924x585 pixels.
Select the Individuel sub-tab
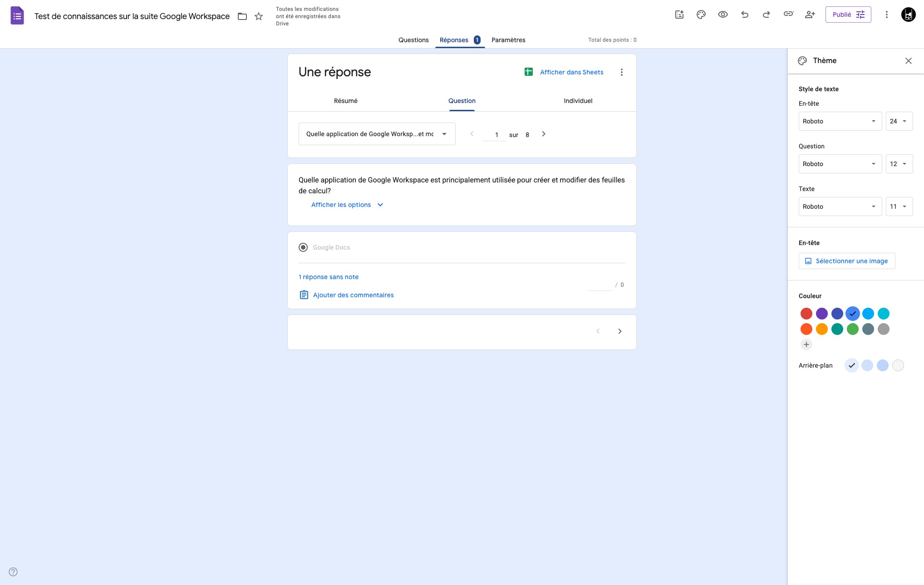coord(578,101)
